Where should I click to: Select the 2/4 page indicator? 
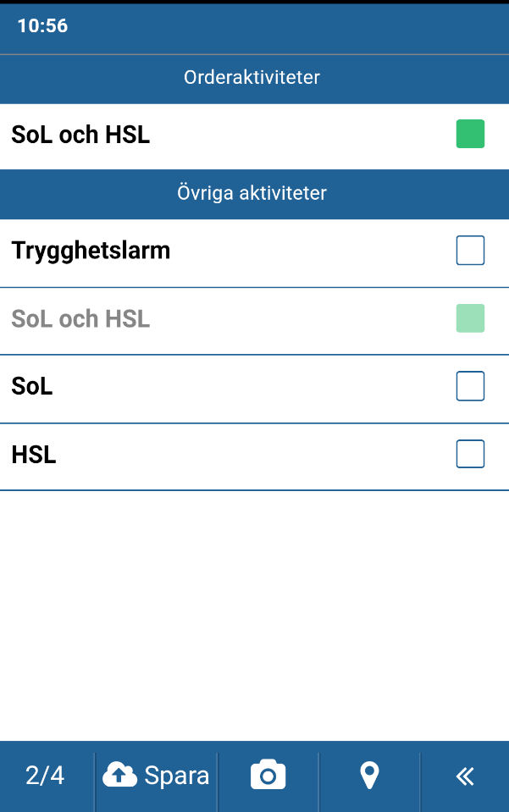45,776
